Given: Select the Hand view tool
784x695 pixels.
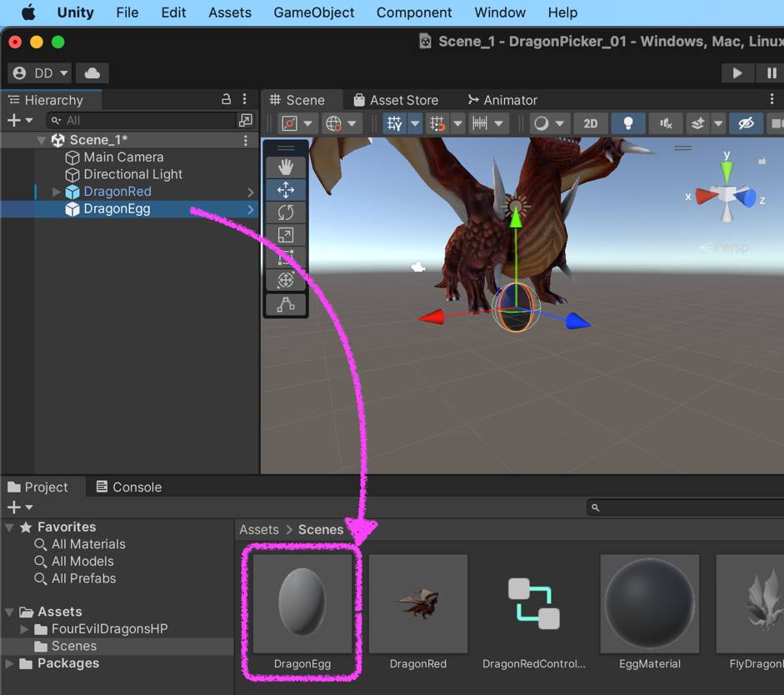Looking at the screenshot, I should click(286, 167).
